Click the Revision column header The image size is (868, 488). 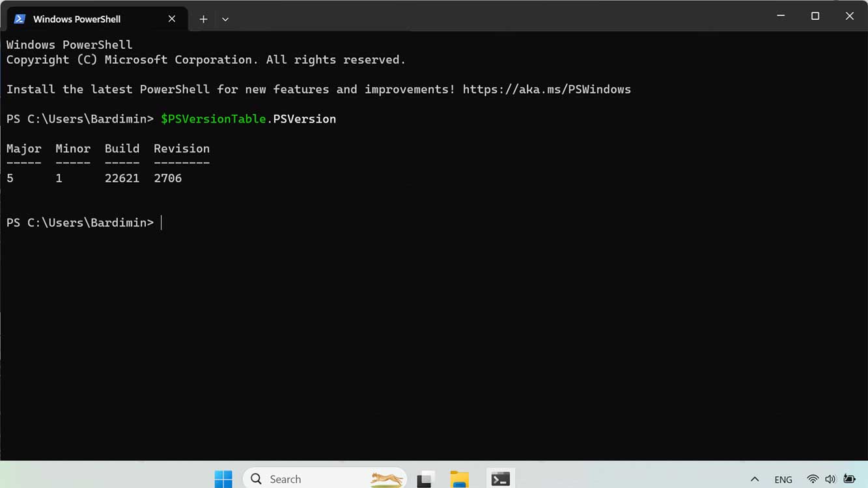point(182,148)
